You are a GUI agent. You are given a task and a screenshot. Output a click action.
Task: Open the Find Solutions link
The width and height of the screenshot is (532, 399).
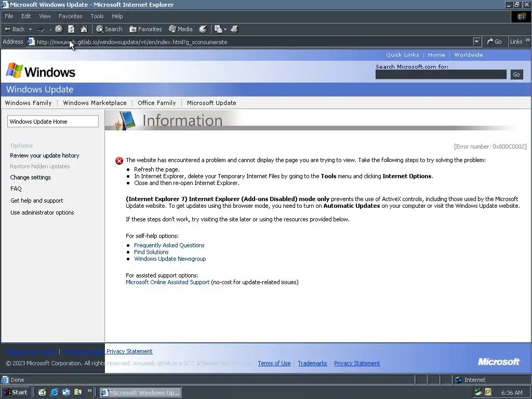click(x=151, y=252)
